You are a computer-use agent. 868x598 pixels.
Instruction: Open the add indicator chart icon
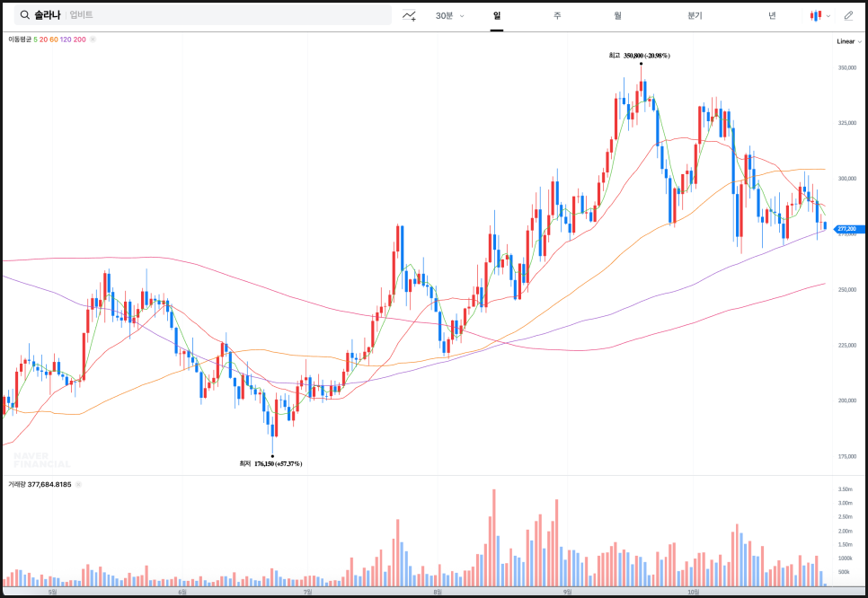(410, 15)
